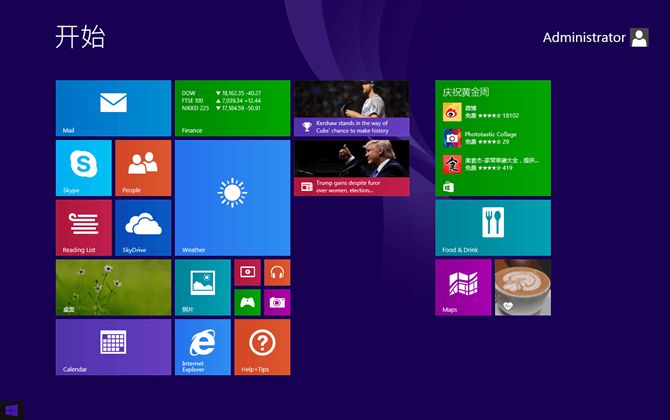Open the Help+Tips tile

pyautogui.click(x=262, y=346)
